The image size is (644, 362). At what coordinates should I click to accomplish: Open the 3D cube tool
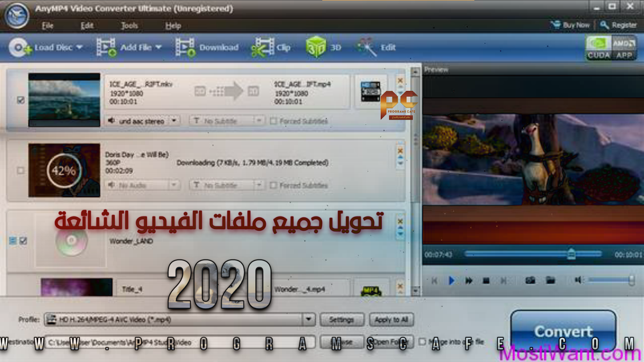coord(316,47)
